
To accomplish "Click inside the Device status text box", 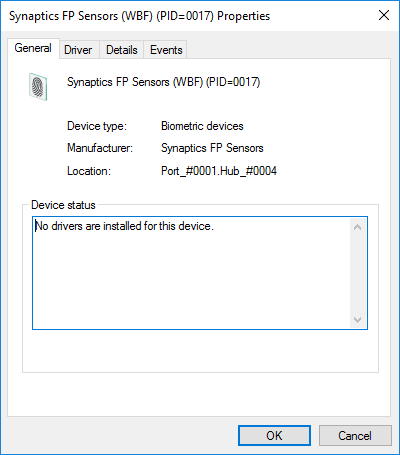I will click(x=192, y=273).
